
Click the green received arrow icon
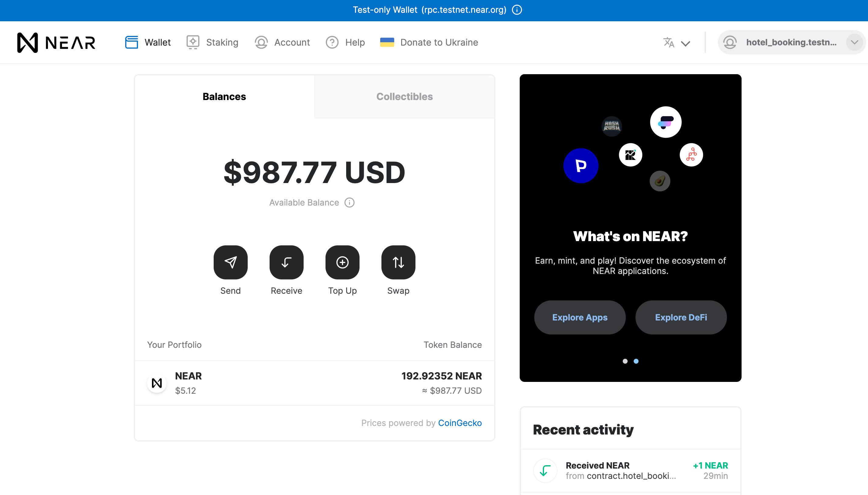click(545, 470)
